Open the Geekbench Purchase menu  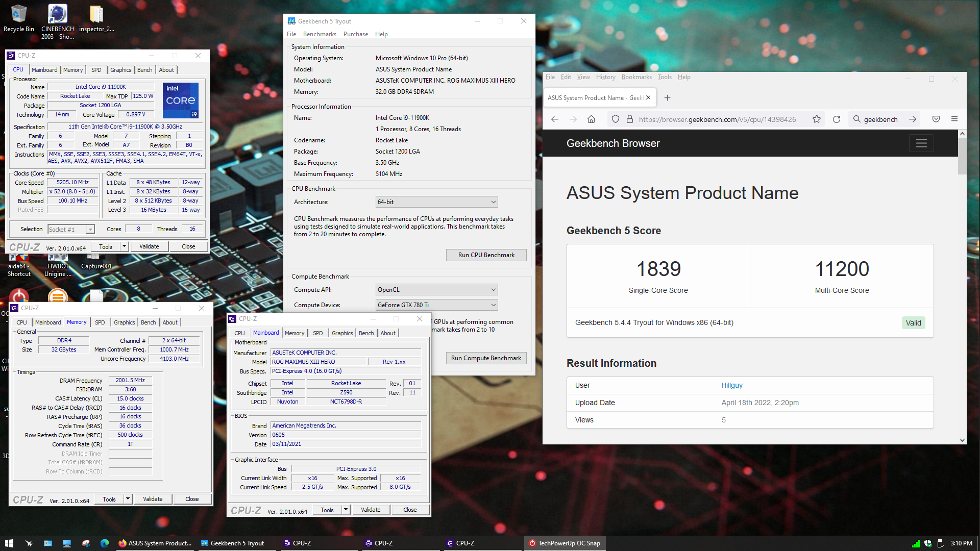point(356,34)
